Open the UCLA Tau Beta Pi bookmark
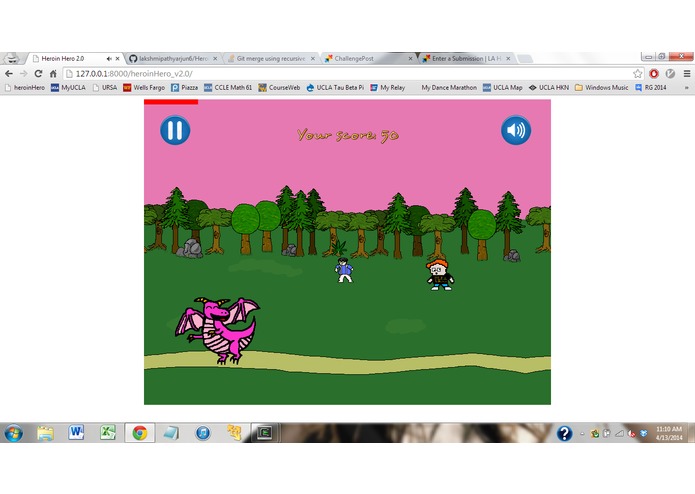The width and height of the screenshot is (695, 494). click(335, 88)
